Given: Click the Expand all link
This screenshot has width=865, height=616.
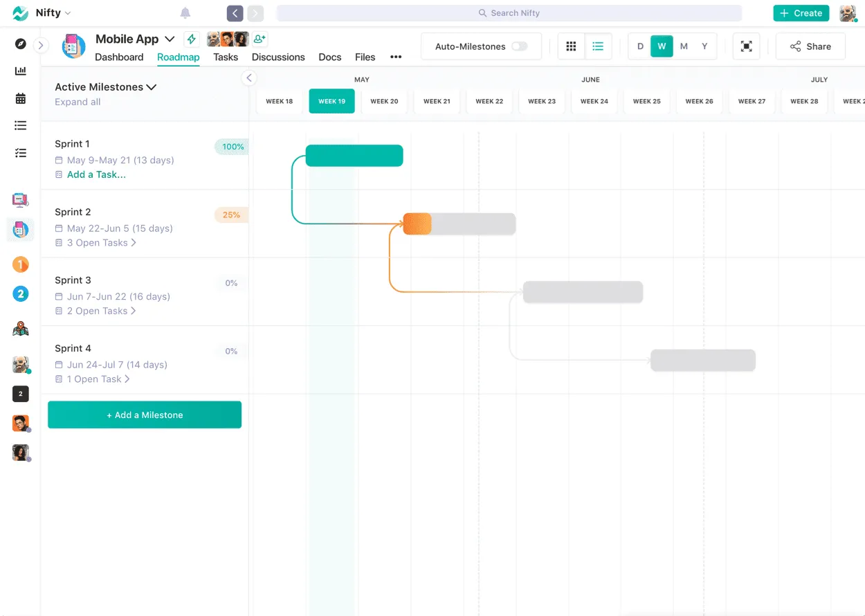Looking at the screenshot, I should (x=78, y=101).
